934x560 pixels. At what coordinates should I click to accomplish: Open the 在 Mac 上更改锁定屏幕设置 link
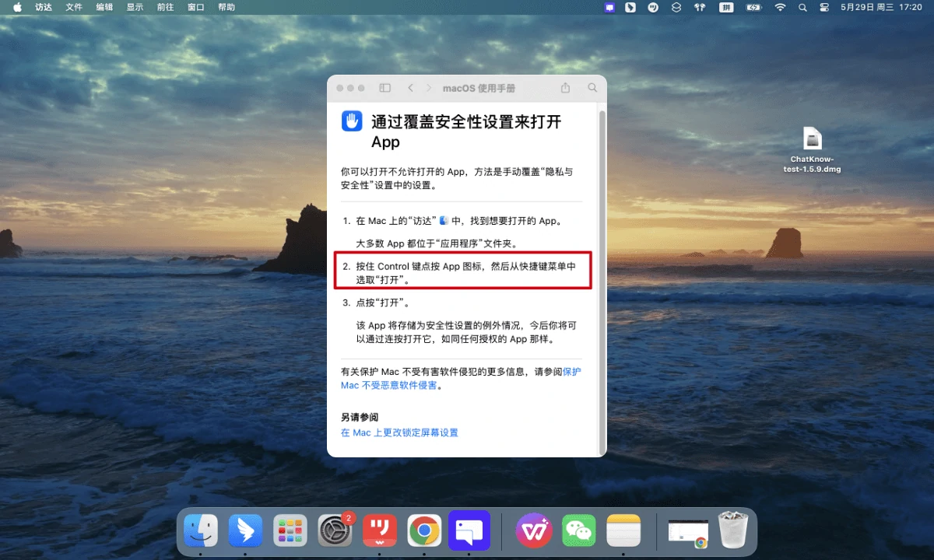pos(399,432)
